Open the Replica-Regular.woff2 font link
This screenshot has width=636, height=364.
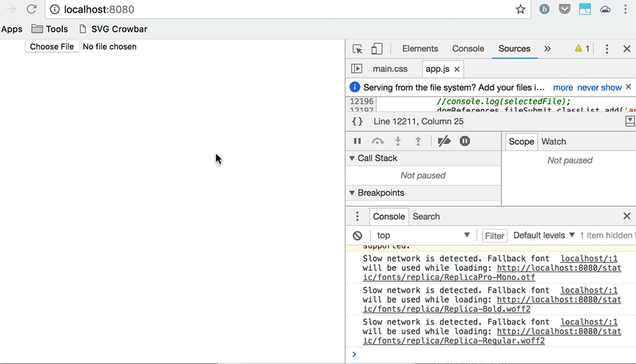click(x=492, y=336)
